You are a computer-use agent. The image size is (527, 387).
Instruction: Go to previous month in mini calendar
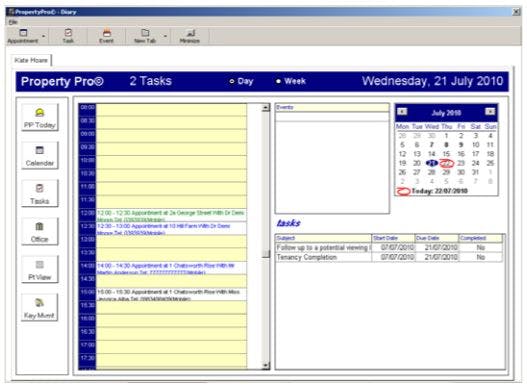402,112
